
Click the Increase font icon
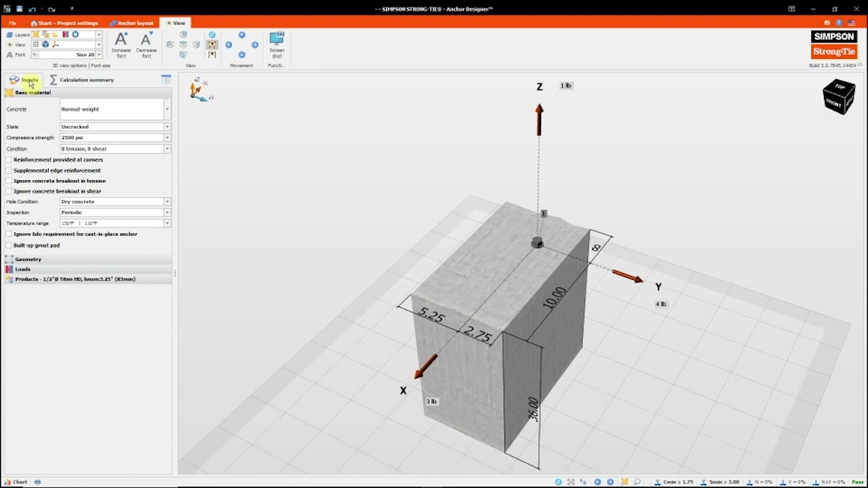[x=121, y=45]
